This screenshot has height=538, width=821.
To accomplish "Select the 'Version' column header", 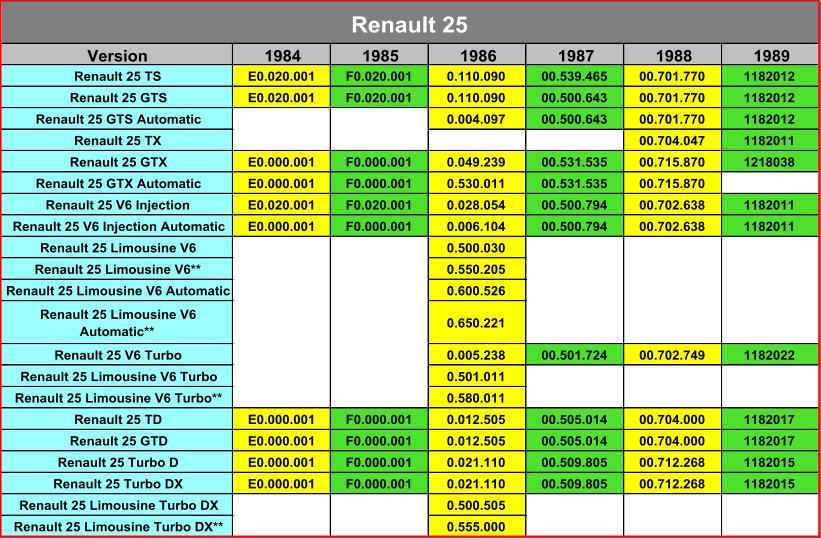I will (117, 55).
